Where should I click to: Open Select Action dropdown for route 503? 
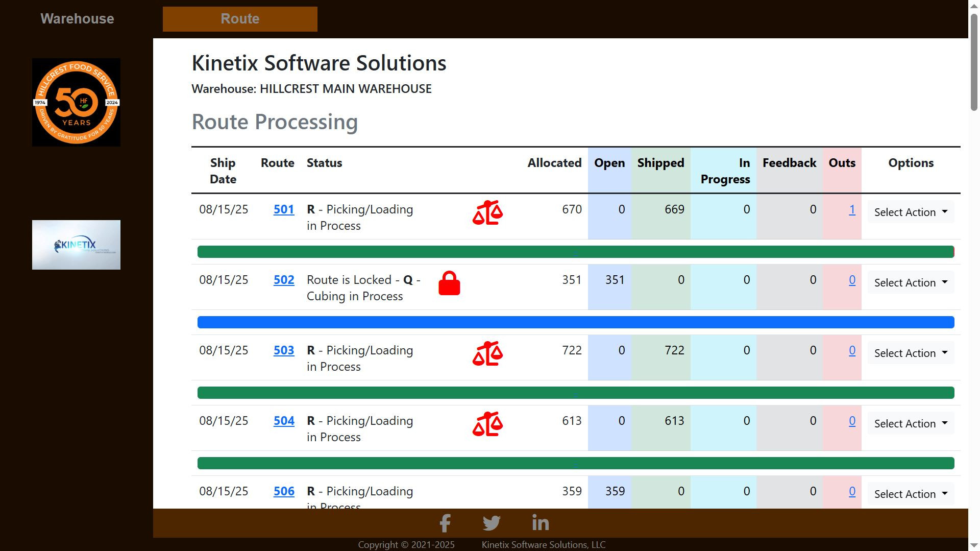pyautogui.click(x=911, y=353)
